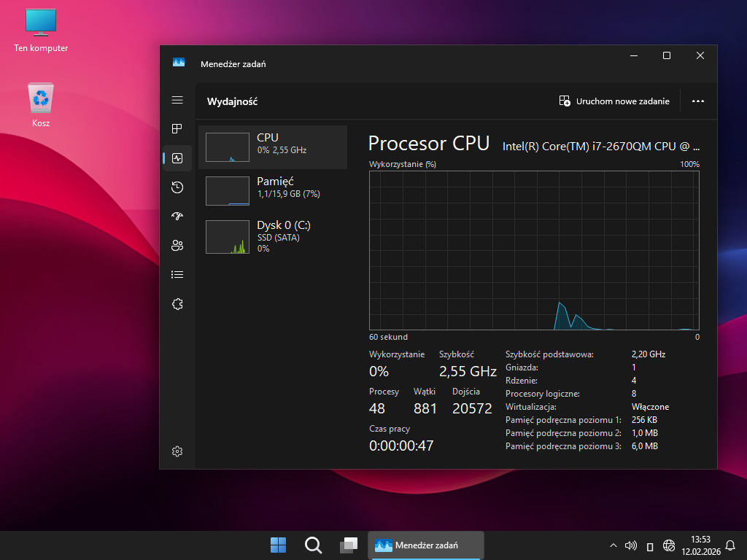Click the Windows Start button

tap(278, 545)
